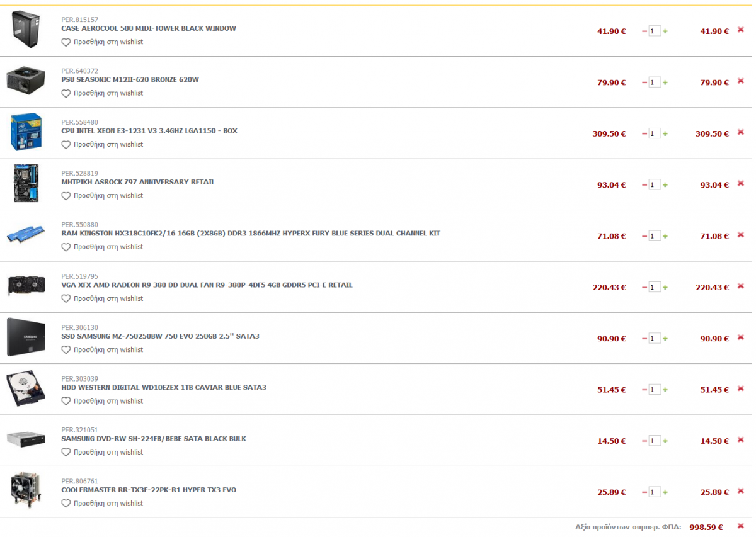Add COOLERMASTER HYPER TX3 to wishlist
Viewport: 756px width, 537px height.
[102, 504]
